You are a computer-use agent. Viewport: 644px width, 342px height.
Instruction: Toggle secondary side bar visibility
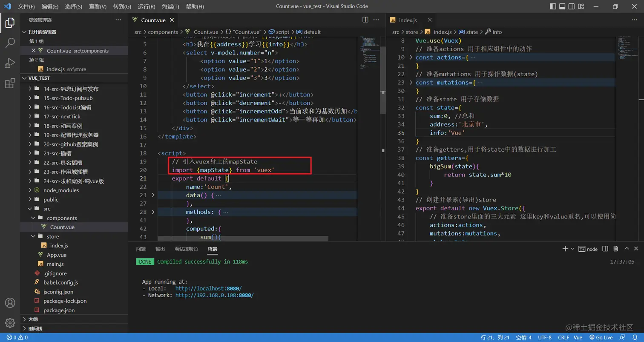tap(572, 6)
